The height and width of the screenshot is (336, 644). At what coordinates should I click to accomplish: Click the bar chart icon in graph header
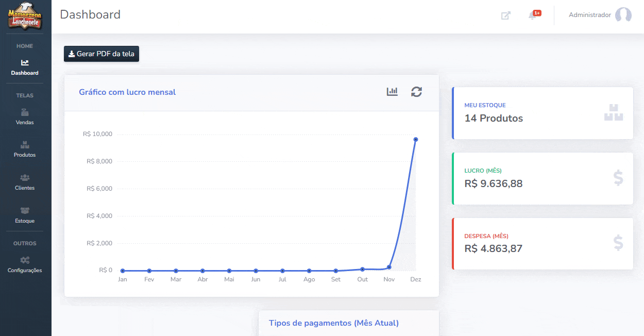[x=392, y=92]
